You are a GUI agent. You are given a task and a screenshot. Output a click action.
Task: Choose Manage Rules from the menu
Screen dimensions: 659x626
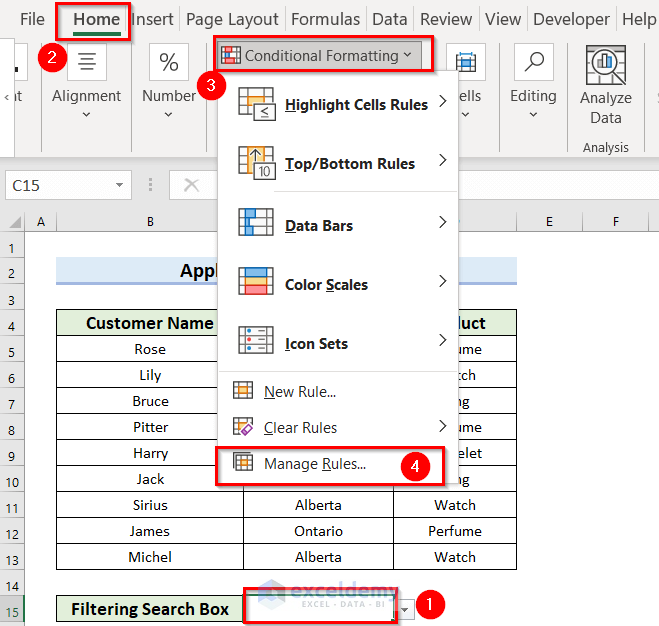(315, 464)
